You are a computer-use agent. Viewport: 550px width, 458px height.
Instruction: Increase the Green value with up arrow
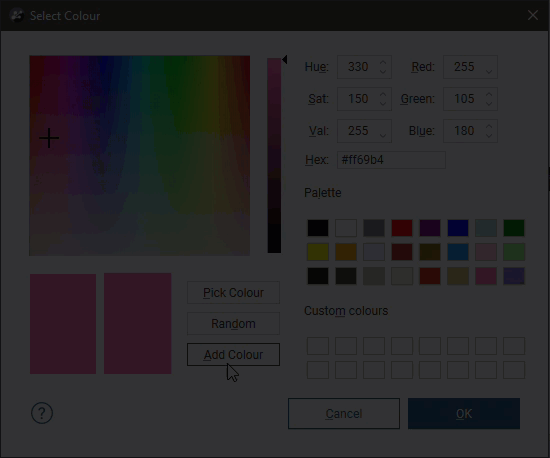[x=489, y=94]
